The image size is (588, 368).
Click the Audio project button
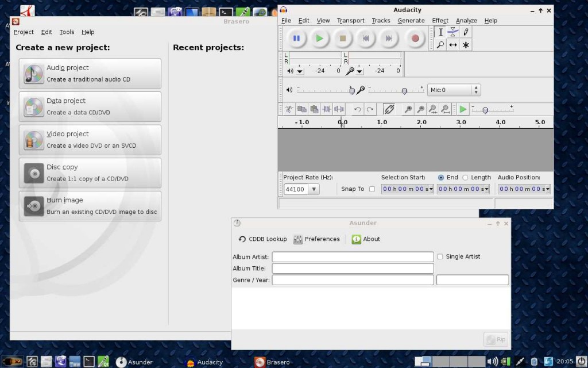[x=90, y=74]
